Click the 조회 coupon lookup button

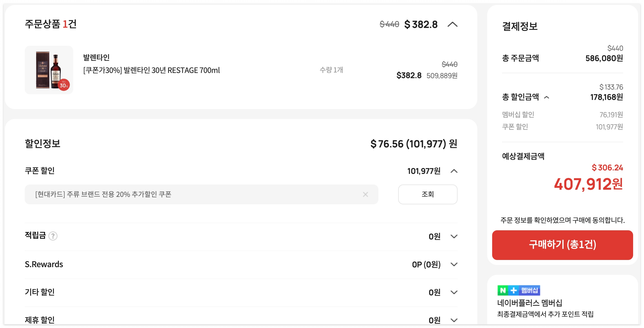427,194
